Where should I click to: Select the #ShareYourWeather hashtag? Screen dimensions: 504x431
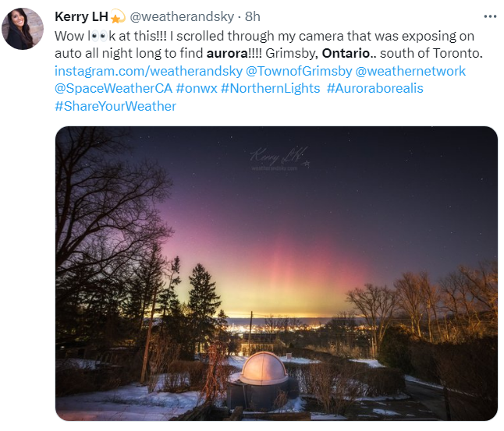click(115, 106)
